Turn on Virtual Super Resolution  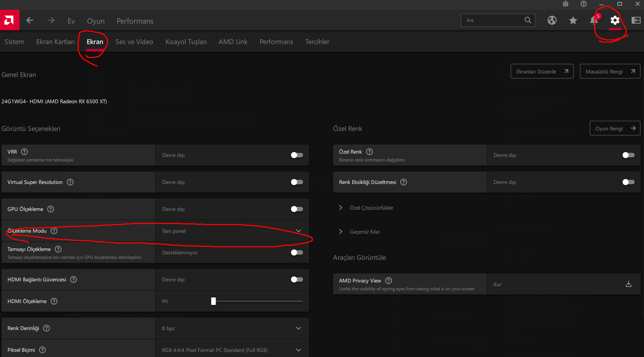coord(297,182)
